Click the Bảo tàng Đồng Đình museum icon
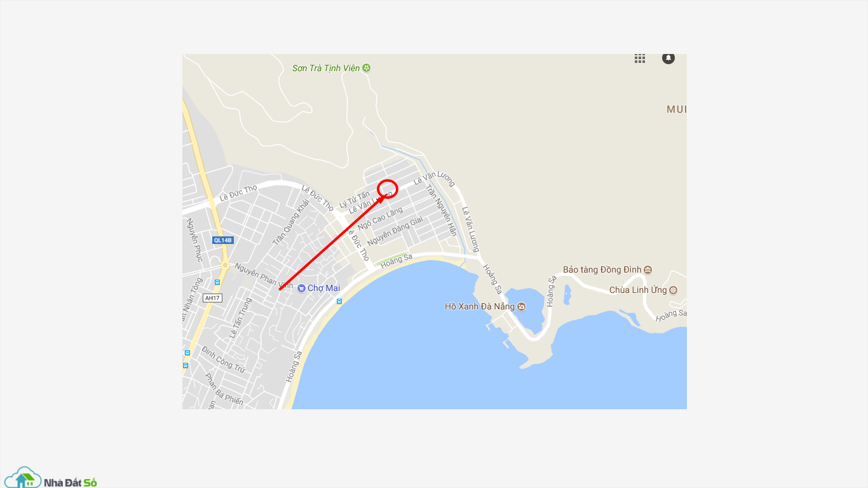868x488 pixels. 648,270
